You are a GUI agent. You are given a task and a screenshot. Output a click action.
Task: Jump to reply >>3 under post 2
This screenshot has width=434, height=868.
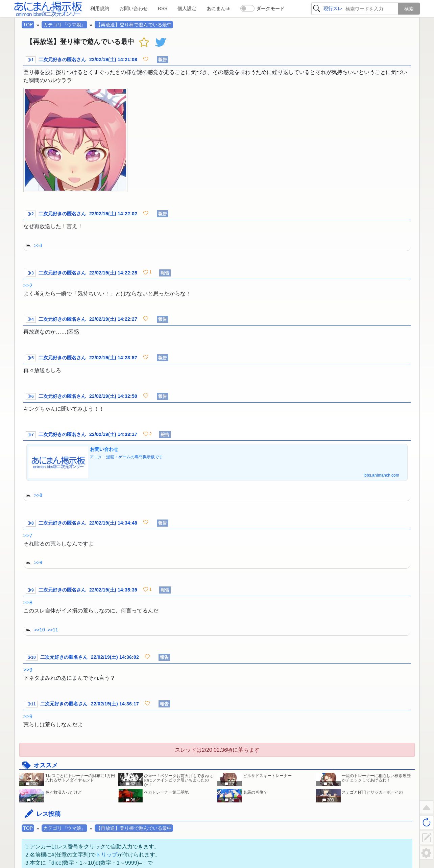(38, 245)
